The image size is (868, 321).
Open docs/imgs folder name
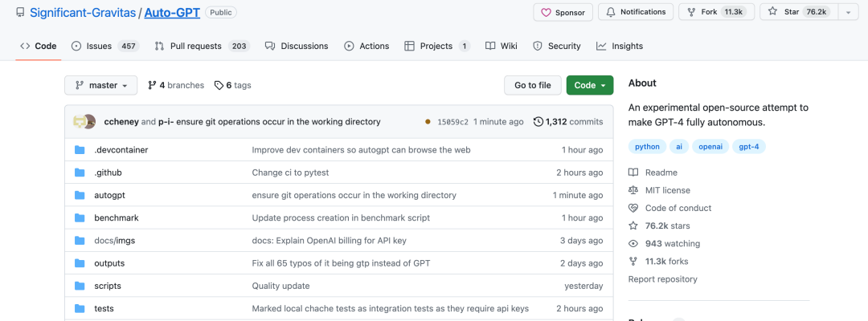(115, 240)
